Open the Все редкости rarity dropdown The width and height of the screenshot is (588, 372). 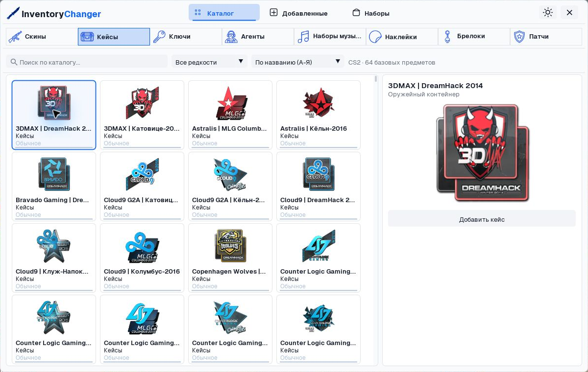[209, 62]
